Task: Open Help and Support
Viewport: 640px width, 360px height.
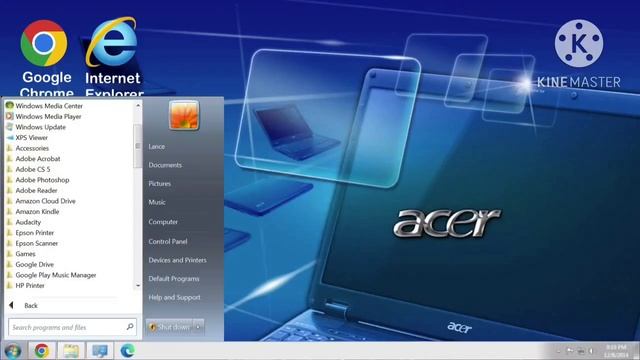Action: click(174, 297)
